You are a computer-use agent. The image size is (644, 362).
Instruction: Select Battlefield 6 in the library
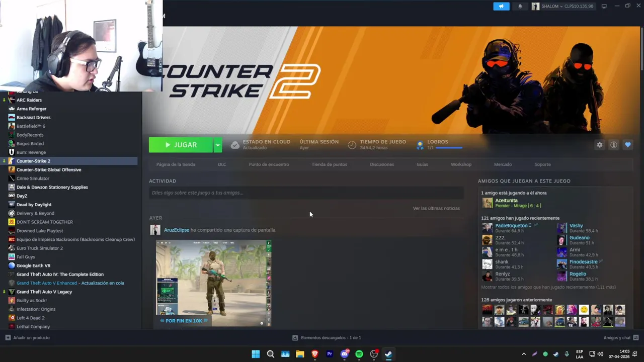click(31, 126)
